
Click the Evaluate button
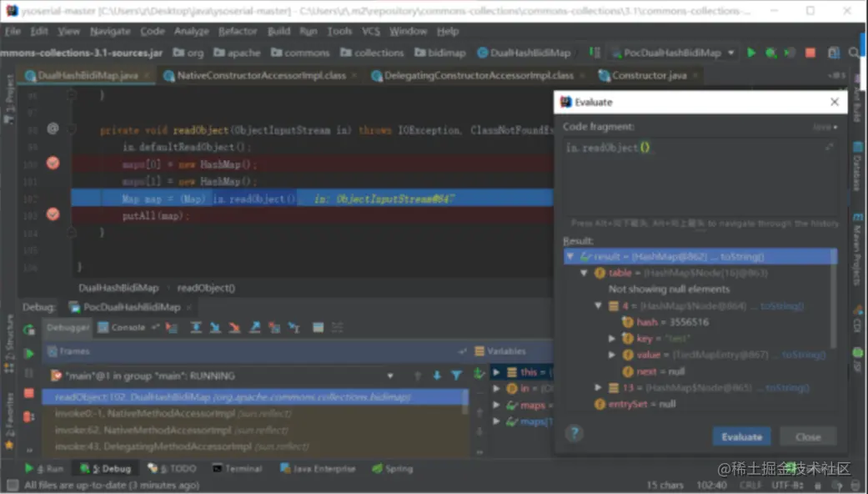pos(741,437)
